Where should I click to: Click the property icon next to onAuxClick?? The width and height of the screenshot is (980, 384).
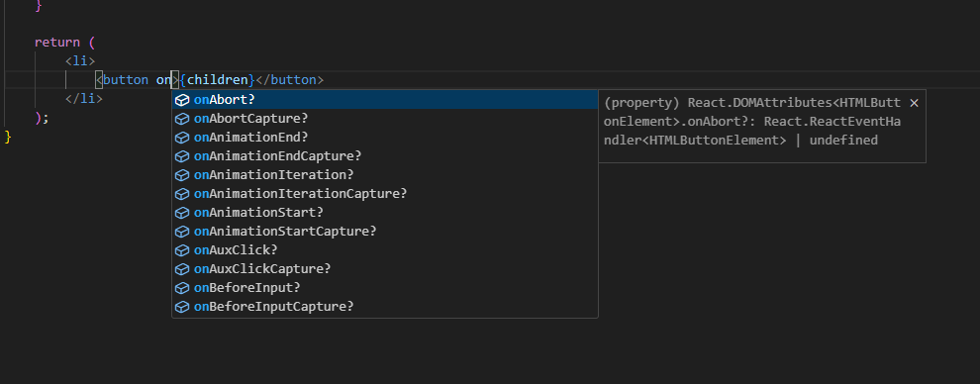[x=182, y=250]
